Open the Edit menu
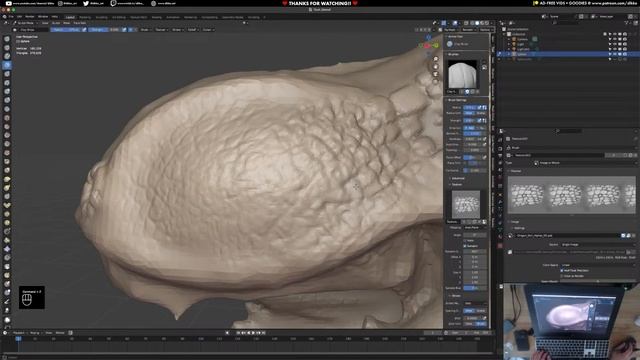 pyautogui.click(x=19, y=17)
